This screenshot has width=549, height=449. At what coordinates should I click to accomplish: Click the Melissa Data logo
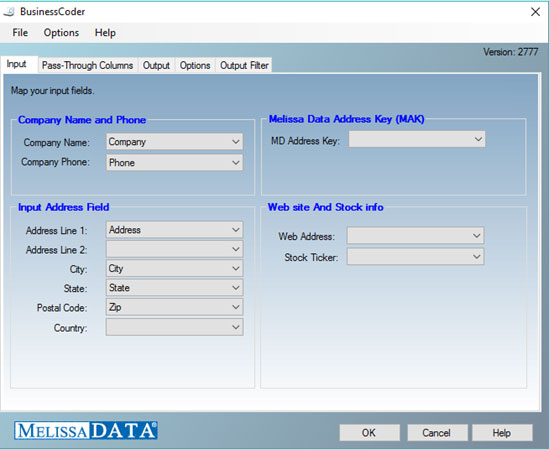click(86, 430)
